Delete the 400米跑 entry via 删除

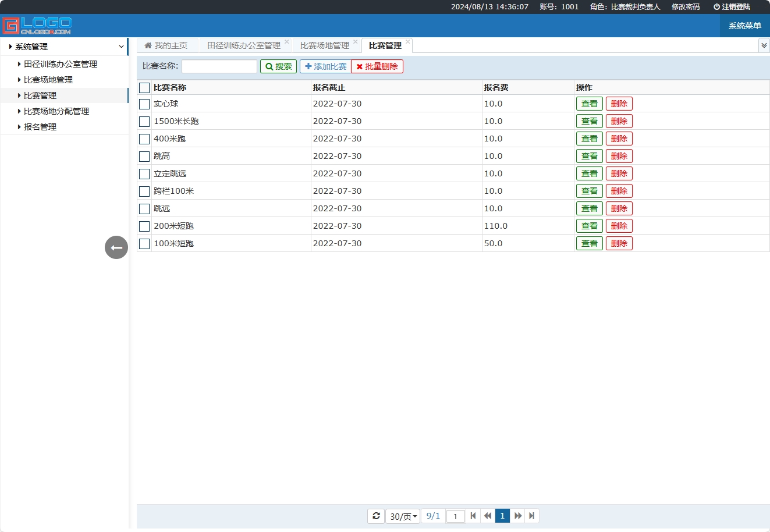[619, 139]
